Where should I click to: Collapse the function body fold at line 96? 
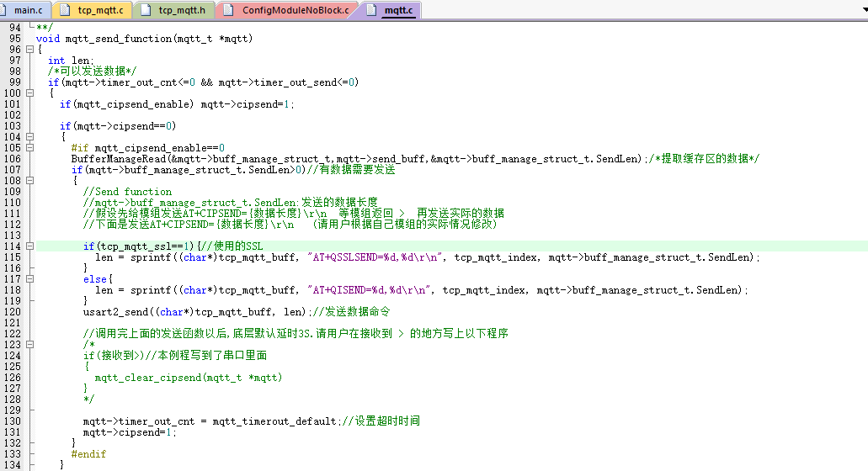tap(30, 50)
